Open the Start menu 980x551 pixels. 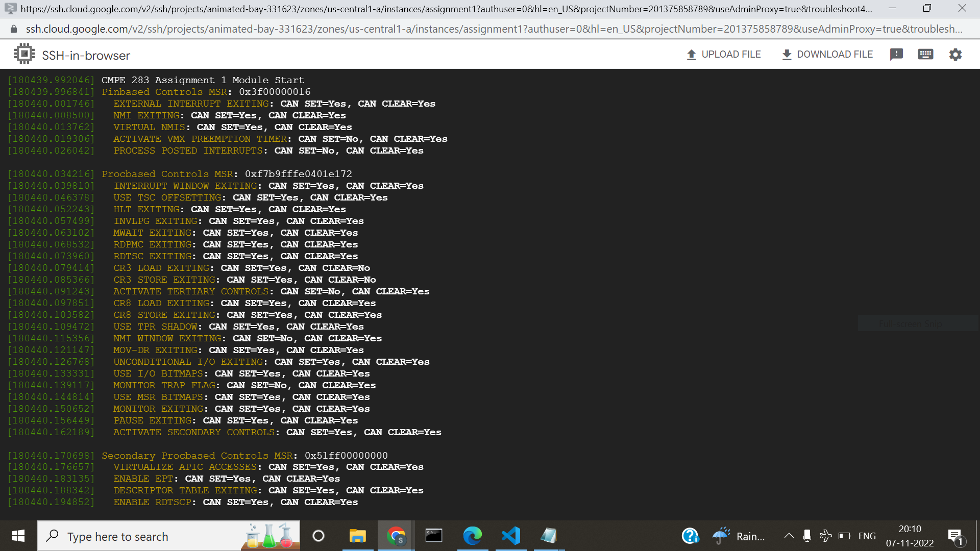[17, 536]
